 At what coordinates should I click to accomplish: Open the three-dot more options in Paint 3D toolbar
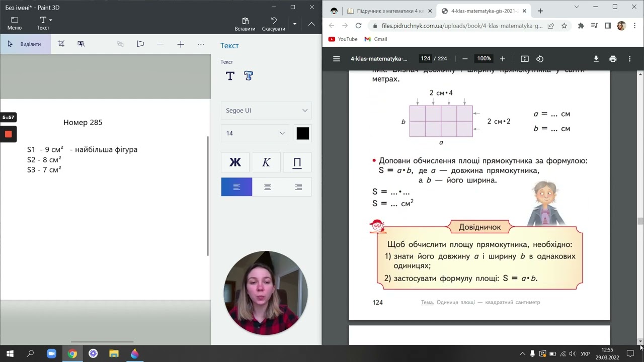click(x=201, y=44)
